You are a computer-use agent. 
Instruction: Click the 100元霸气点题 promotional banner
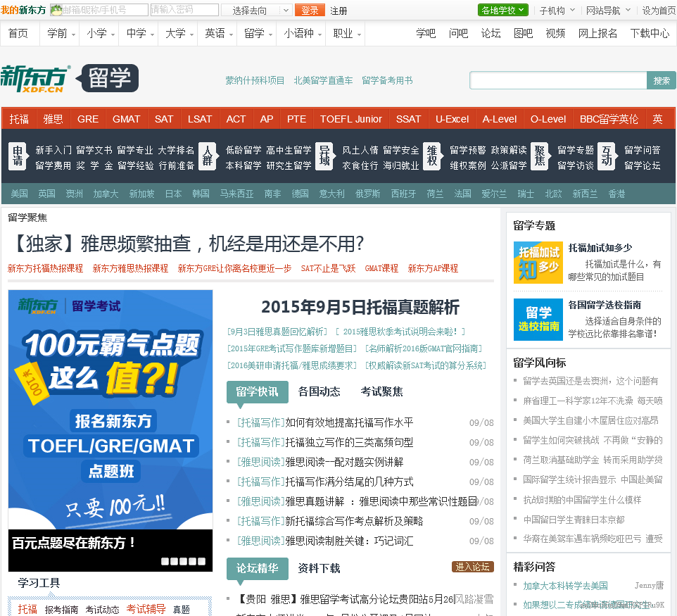point(110,410)
